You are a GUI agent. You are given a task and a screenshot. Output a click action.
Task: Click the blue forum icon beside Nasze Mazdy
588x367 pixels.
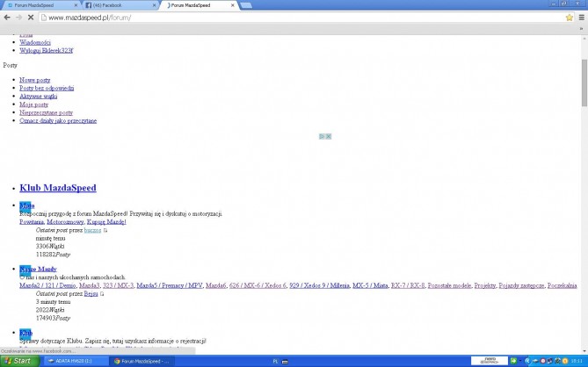[x=25, y=270]
